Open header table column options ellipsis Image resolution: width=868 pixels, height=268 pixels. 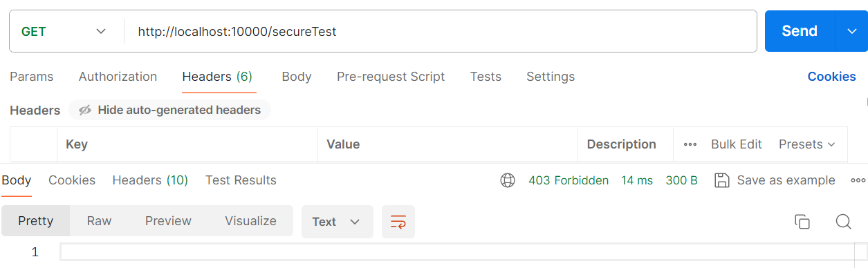pos(690,144)
